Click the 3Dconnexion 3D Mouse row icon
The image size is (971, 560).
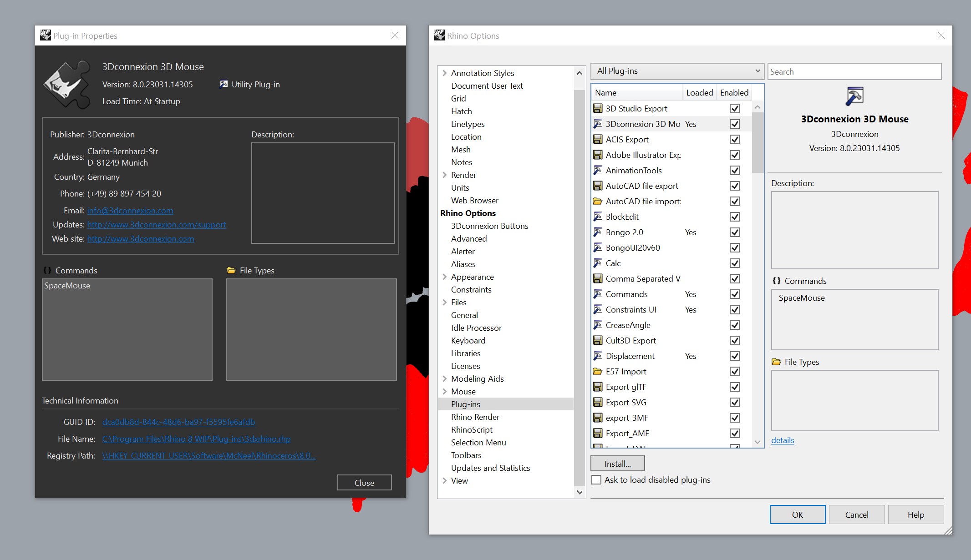point(598,124)
